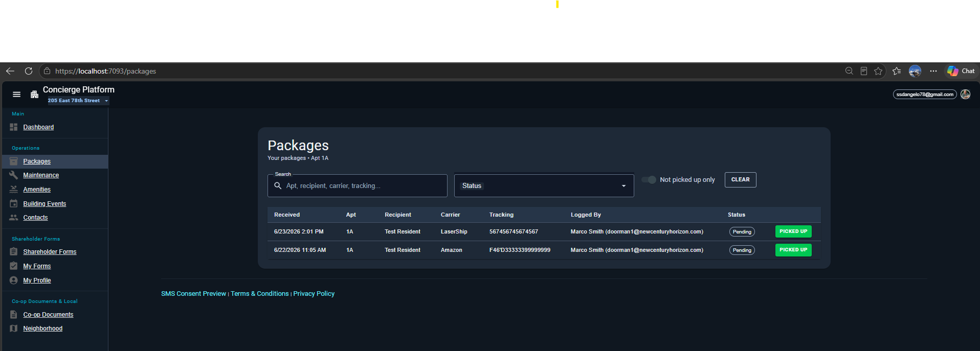Click the browser address bar
980x351 pixels.
click(x=440, y=71)
